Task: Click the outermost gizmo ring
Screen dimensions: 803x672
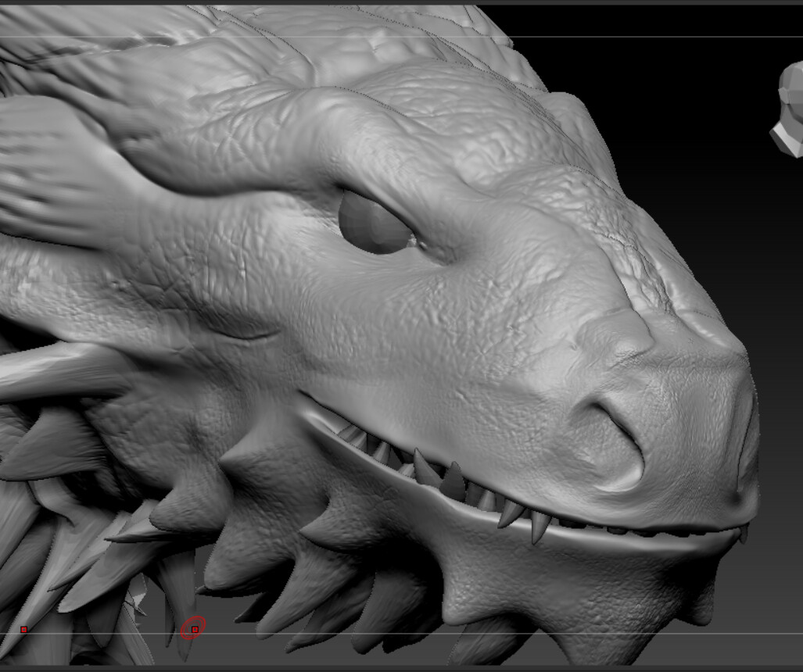Action: (x=183, y=624)
